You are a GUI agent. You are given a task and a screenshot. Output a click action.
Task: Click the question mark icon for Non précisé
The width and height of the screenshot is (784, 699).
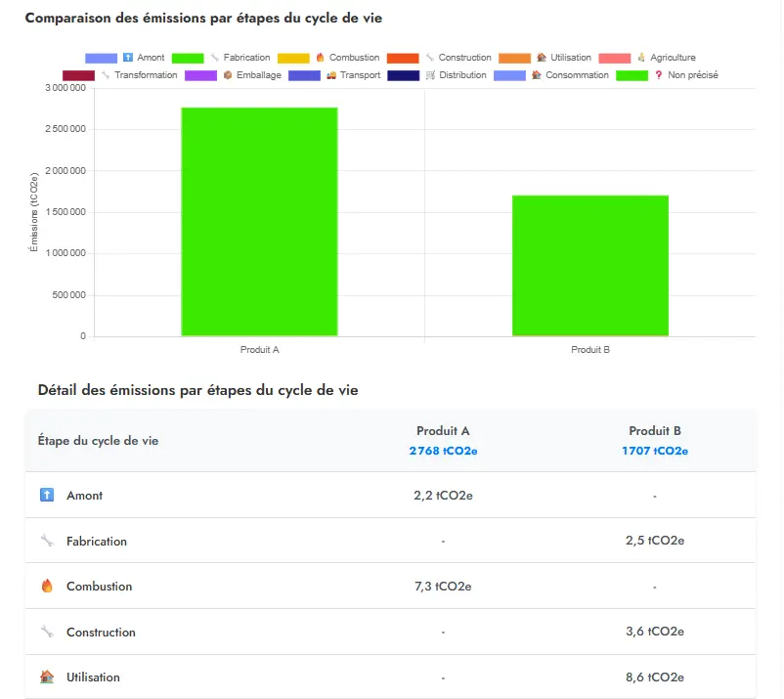point(659,75)
